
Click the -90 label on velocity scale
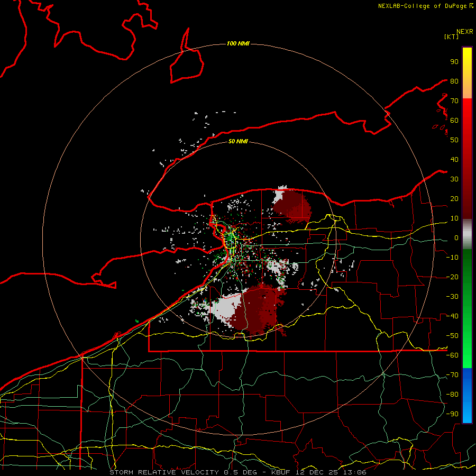point(452,414)
